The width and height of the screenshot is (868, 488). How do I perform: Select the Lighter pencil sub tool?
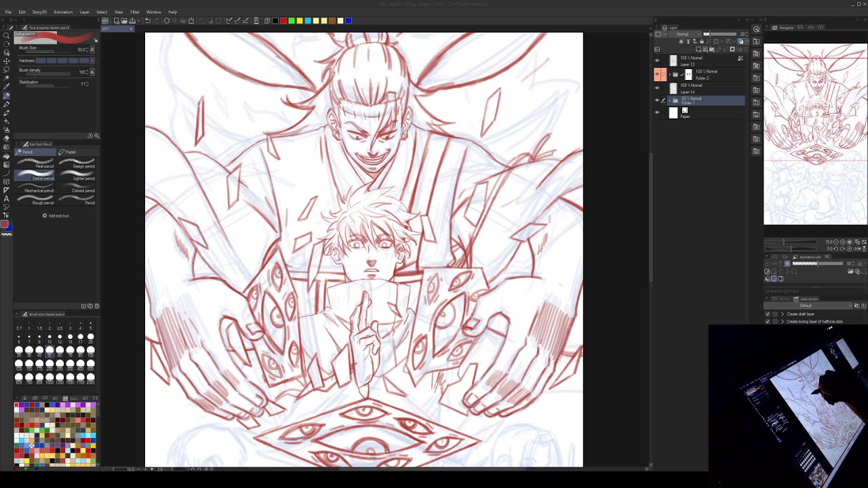click(77, 175)
